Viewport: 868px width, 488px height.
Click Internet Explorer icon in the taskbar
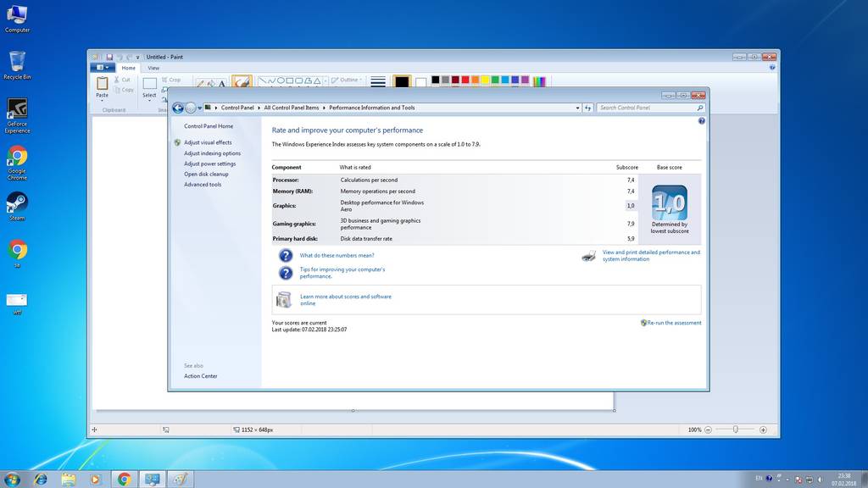tap(40, 480)
